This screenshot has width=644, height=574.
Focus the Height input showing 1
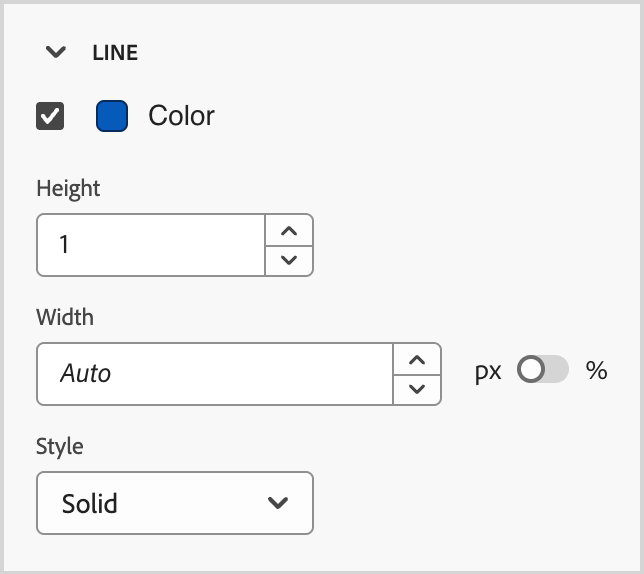pos(150,245)
